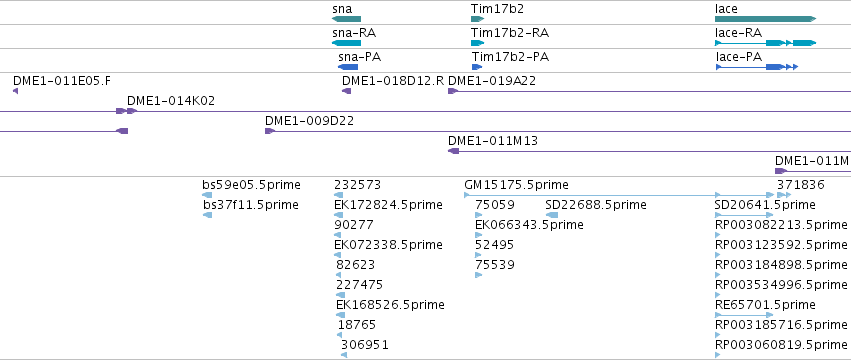The image size is (851, 360).
Task: Select the bs59e05.5prime EST label
Action: [251, 185]
